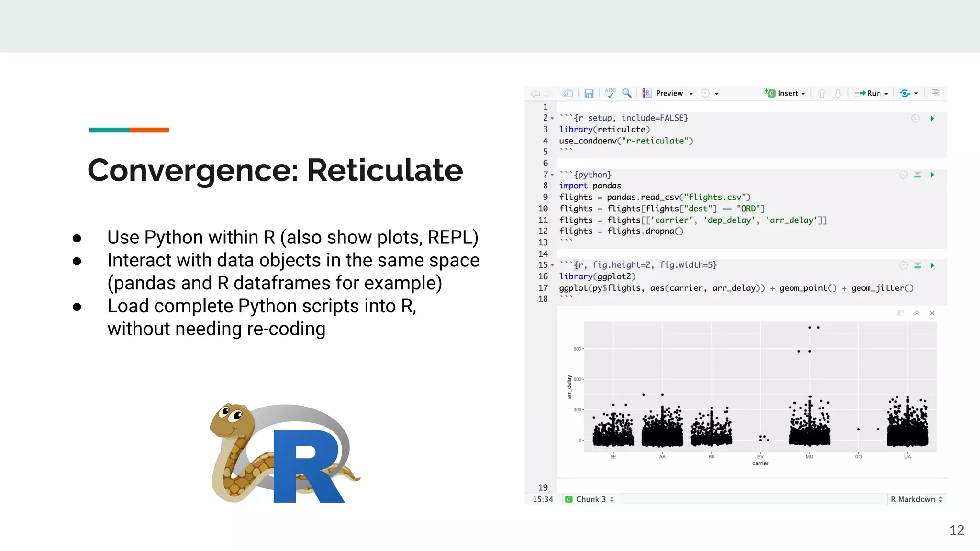The height and width of the screenshot is (551, 980).
Task: Open python chunk options gear
Action: coord(903,175)
